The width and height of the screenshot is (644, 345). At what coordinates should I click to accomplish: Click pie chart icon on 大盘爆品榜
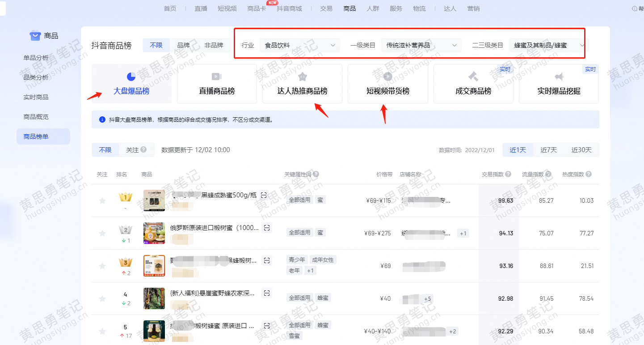click(x=131, y=77)
